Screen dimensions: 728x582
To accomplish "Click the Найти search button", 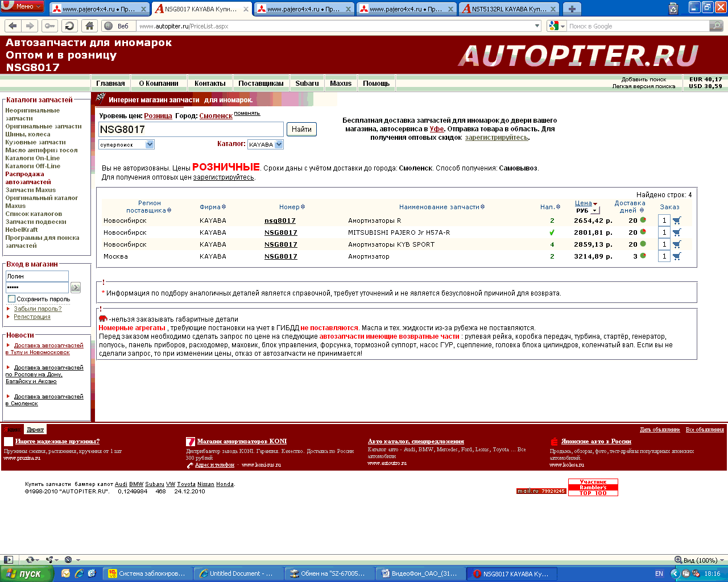I will pyautogui.click(x=301, y=130).
